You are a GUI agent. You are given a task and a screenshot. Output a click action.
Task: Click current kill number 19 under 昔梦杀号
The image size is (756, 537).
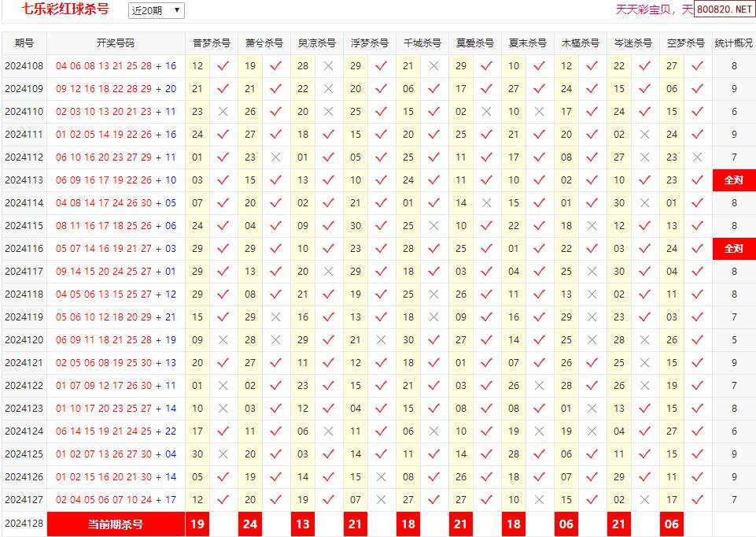(197, 524)
